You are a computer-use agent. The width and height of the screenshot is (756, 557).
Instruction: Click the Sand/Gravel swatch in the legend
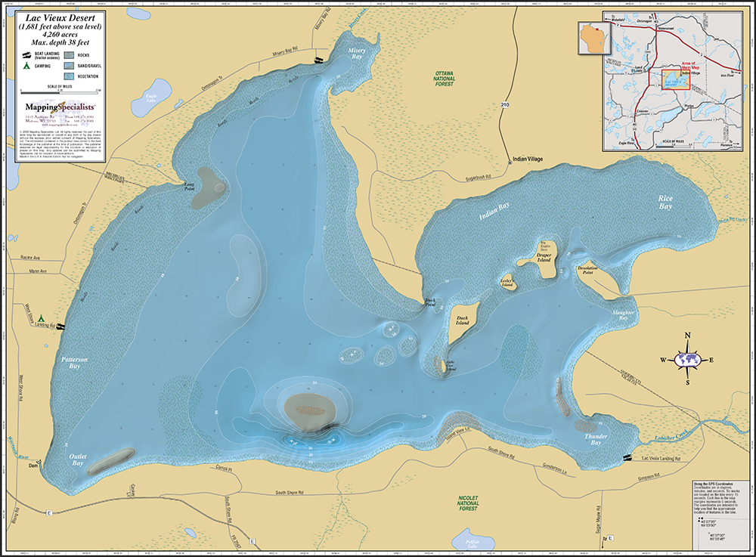pos(69,66)
